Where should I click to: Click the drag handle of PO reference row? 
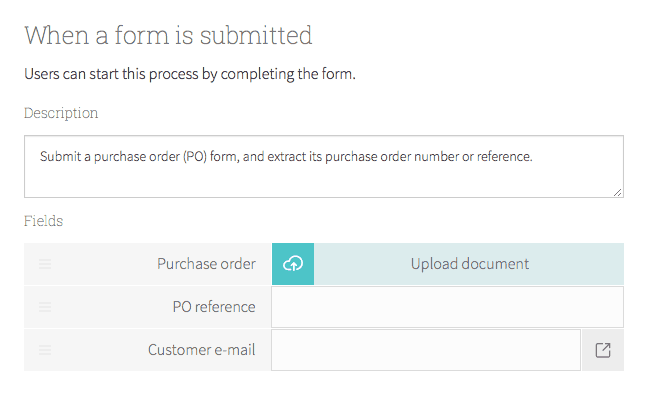point(45,307)
